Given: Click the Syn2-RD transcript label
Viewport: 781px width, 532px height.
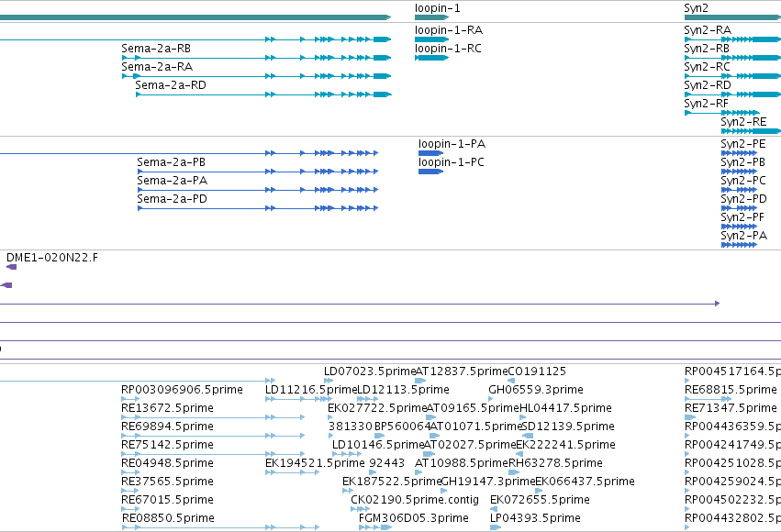Looking at the screenshot, I should pyautogui.click(x=708, y=85).
